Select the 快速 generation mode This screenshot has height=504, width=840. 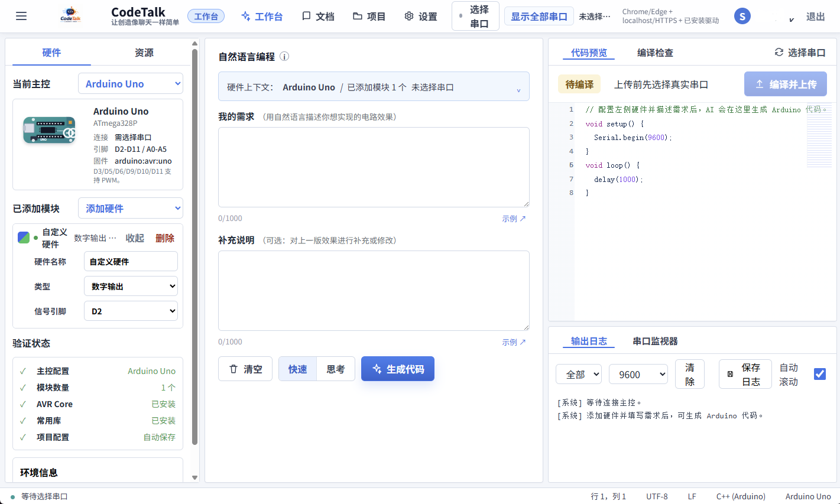click(x=298, y=369)
